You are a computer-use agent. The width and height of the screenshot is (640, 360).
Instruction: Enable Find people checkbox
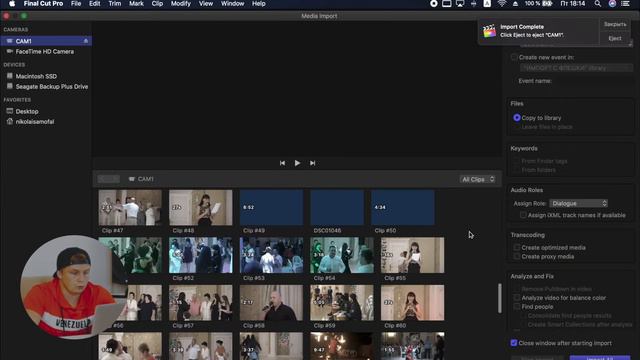pyautogui.click(x=517, y=307)
